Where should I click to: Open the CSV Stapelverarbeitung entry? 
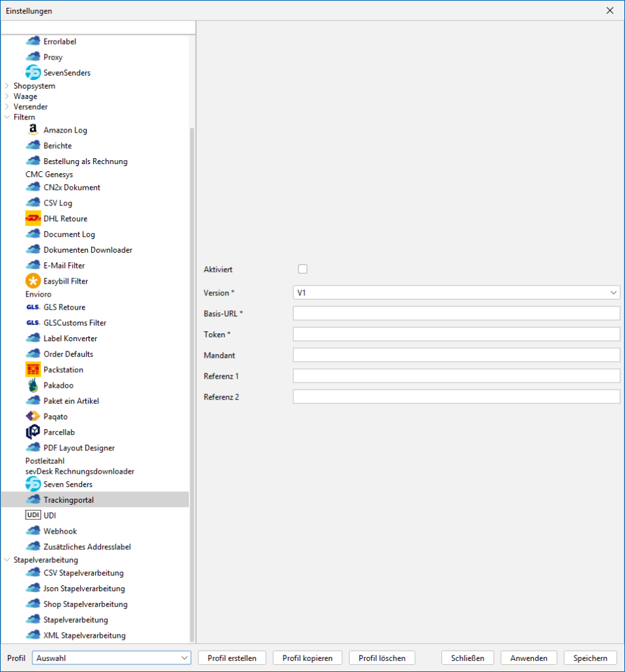(83, 573)
